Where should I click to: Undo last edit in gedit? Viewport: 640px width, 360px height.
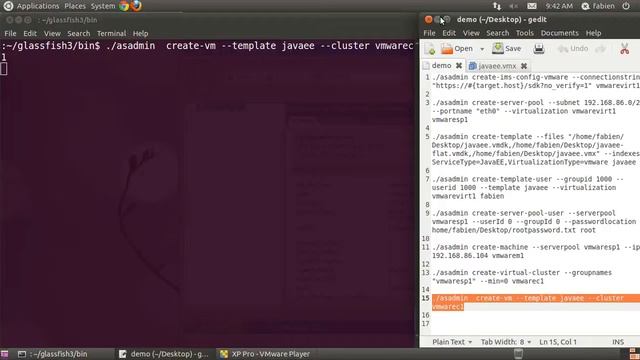[573, 49]
